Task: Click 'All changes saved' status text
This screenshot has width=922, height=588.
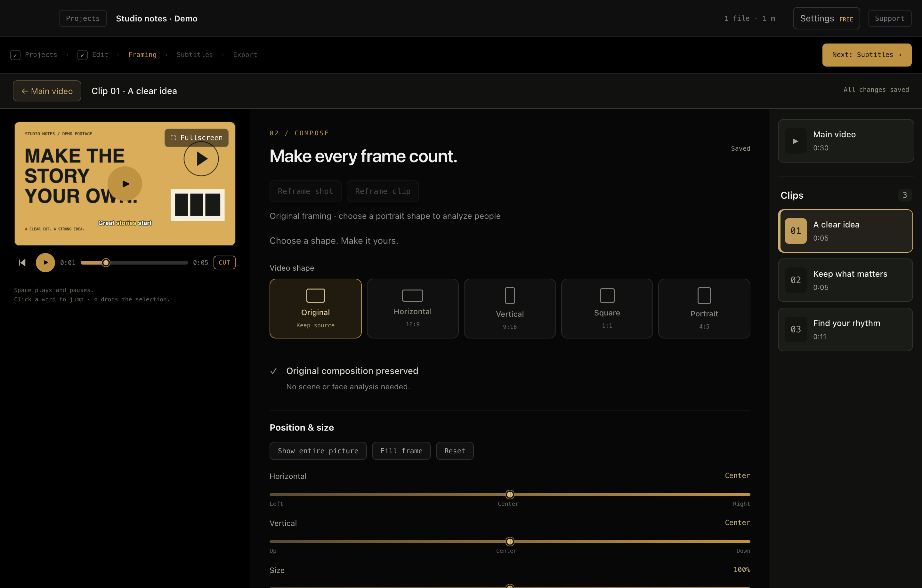Action: point(876,90)
